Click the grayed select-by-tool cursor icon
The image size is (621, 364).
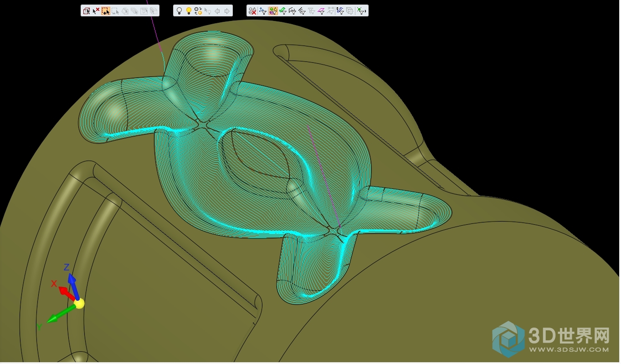[x=144, y=11]
